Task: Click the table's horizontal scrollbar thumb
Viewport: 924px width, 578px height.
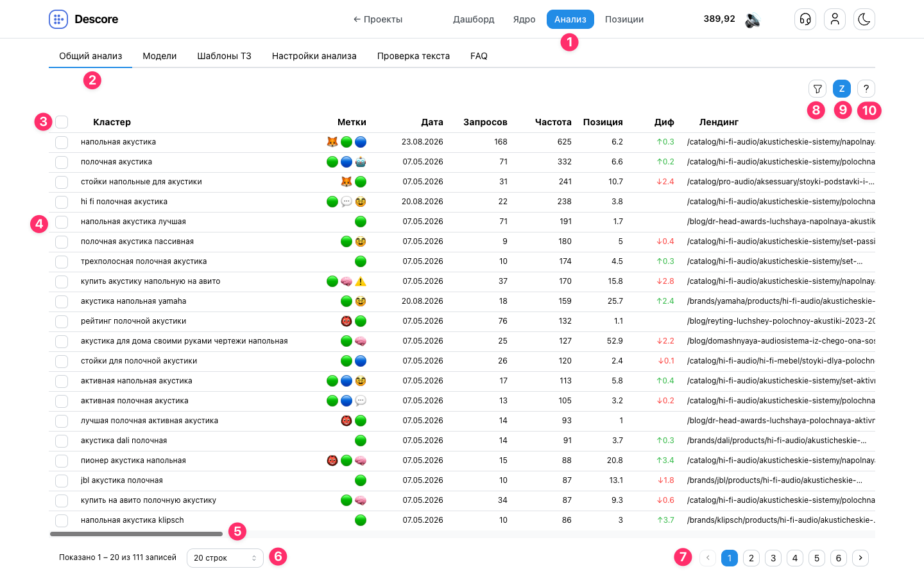Action: pos(136,534)
